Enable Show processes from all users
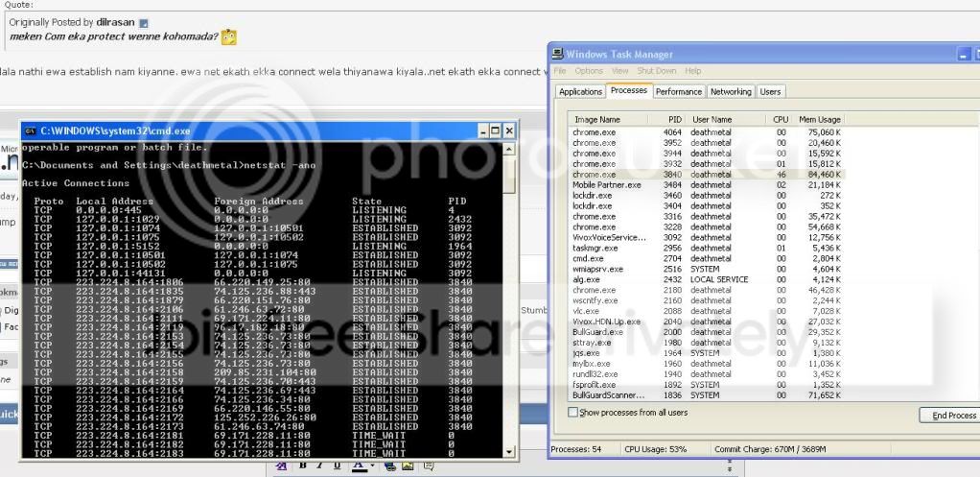Viewport: 980px width, 477px height. coord(572,413)
